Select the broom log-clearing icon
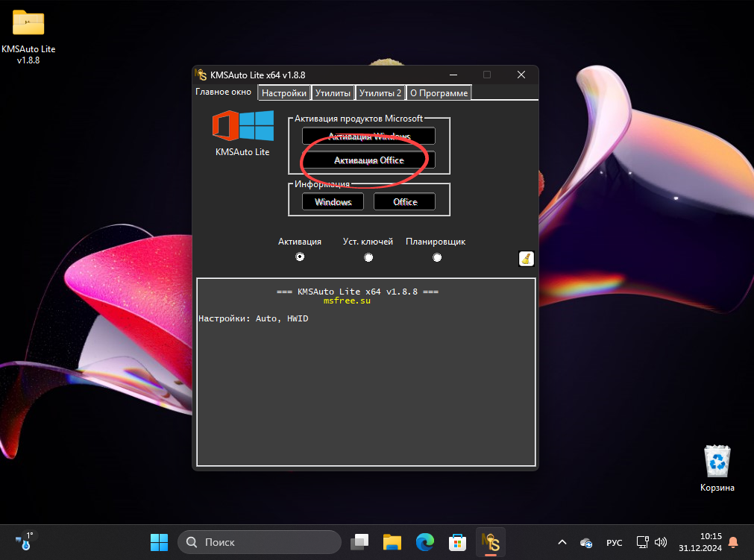The width and height of the screenshot is (754, 560). (x=525, y=259)
